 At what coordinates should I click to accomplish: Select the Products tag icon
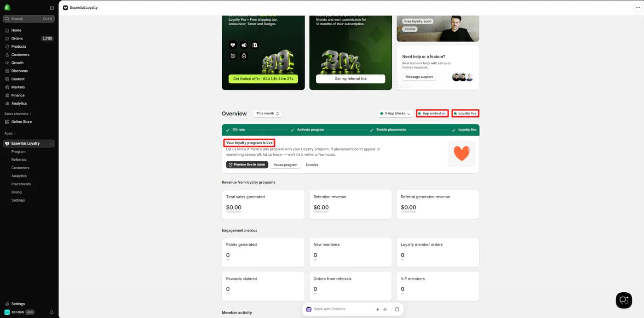(7, 46)
